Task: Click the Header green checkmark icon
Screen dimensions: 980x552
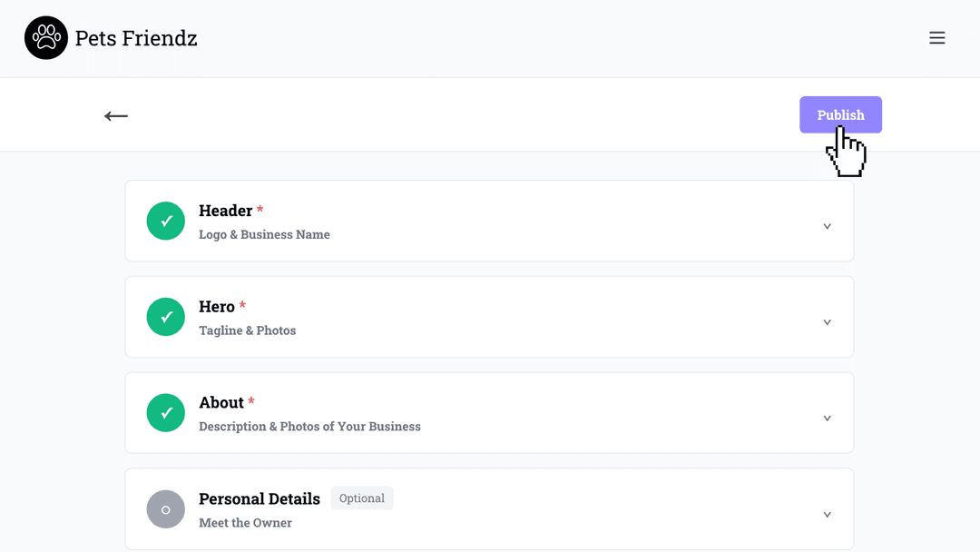Action: point(166,221)
